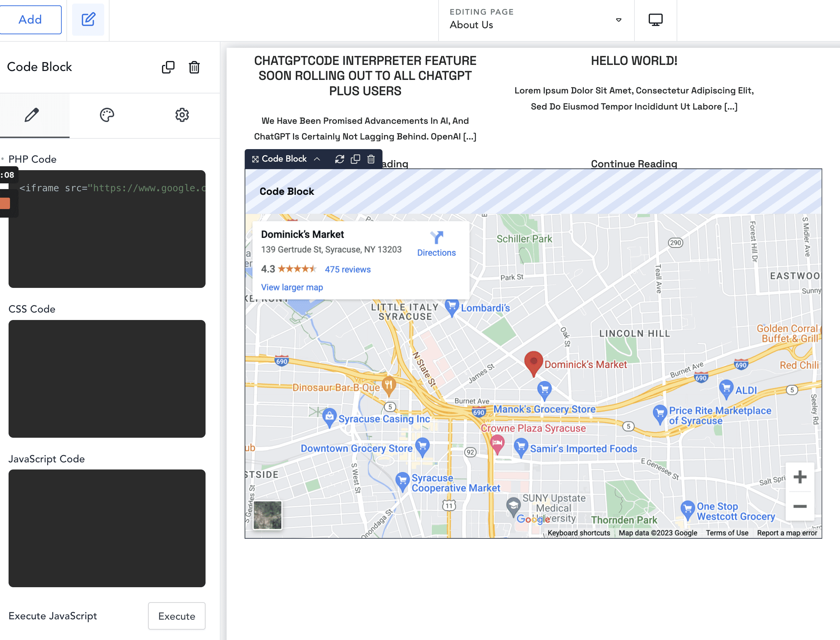Screen dimensions: 840x640
Task: Switch to desktop device preview icon
Action: click(x=655, y=19)
